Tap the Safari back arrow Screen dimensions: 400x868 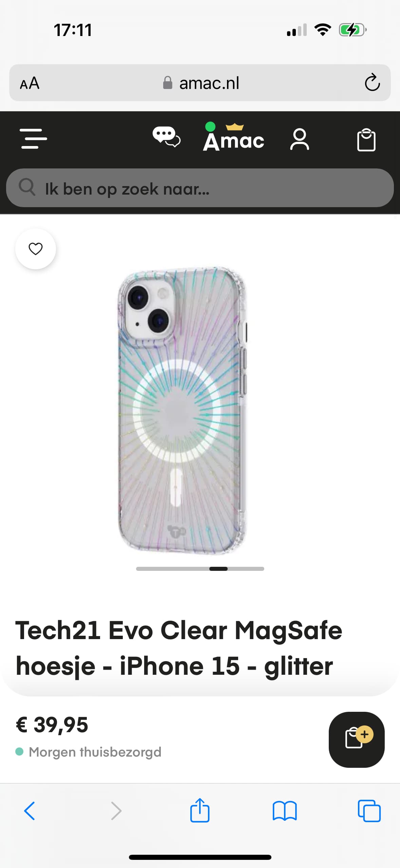pyautogui.click(x=30, y=811)
